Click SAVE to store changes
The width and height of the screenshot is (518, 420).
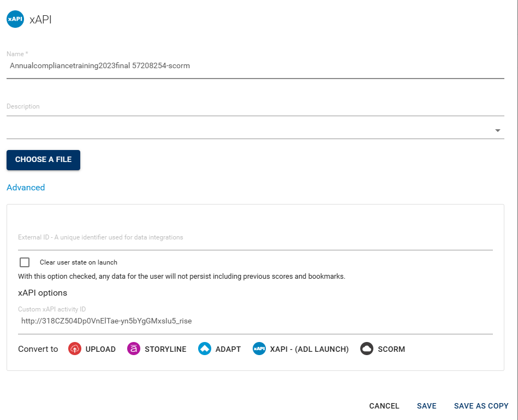click(426, 406)
